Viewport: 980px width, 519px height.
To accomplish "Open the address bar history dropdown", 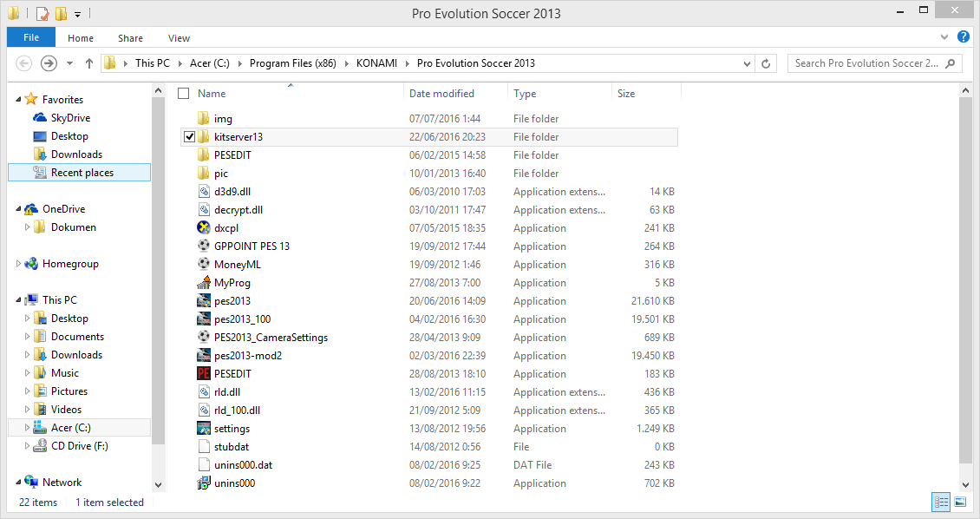I will point(748,63).
